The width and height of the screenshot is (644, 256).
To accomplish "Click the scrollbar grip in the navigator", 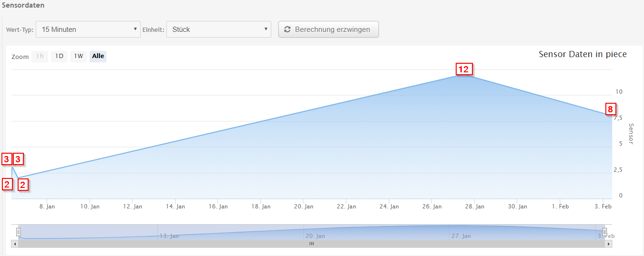I will click(x=311, y=244).
